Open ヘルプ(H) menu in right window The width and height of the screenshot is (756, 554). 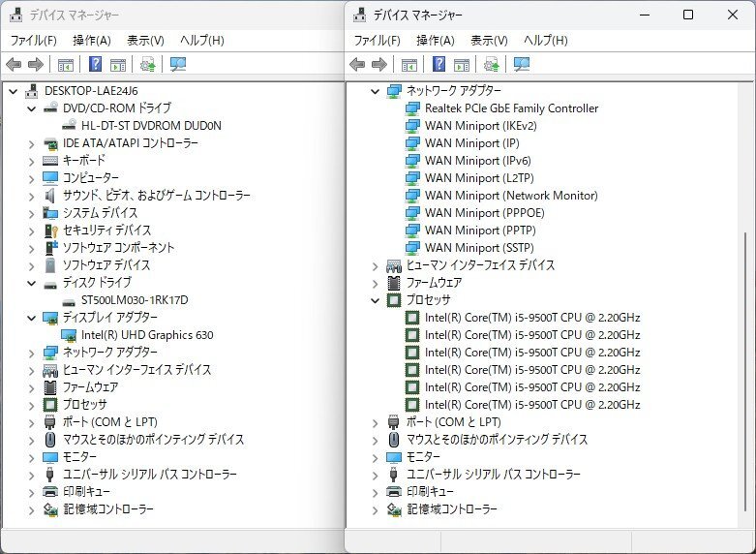point(546,41)
